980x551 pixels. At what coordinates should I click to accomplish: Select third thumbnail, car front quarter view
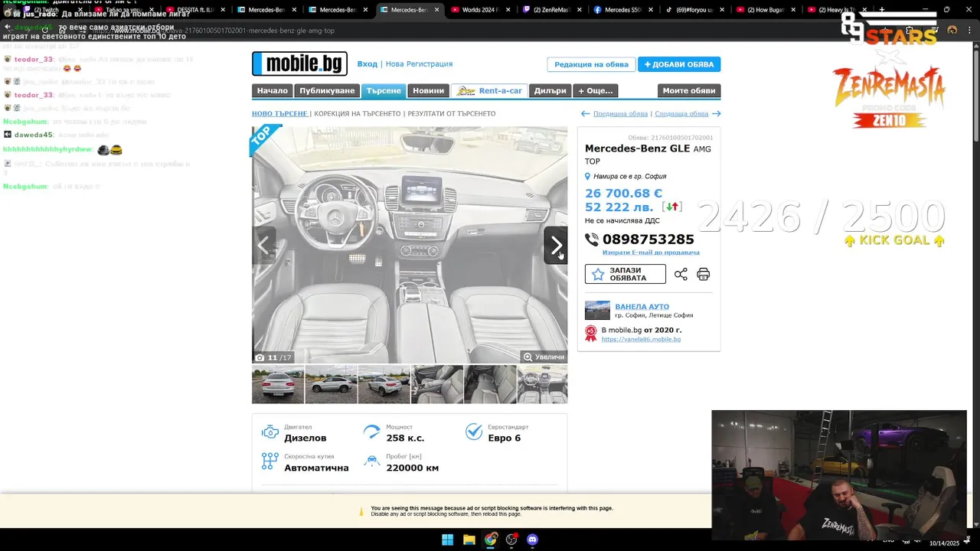384,384
